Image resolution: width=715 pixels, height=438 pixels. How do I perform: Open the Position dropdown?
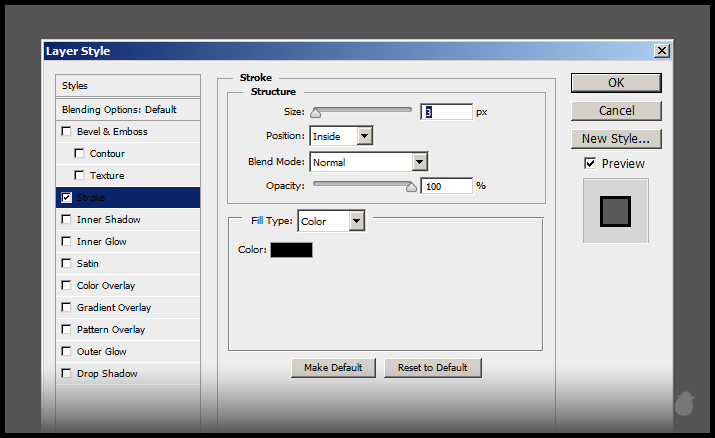(x=341, y=135)
